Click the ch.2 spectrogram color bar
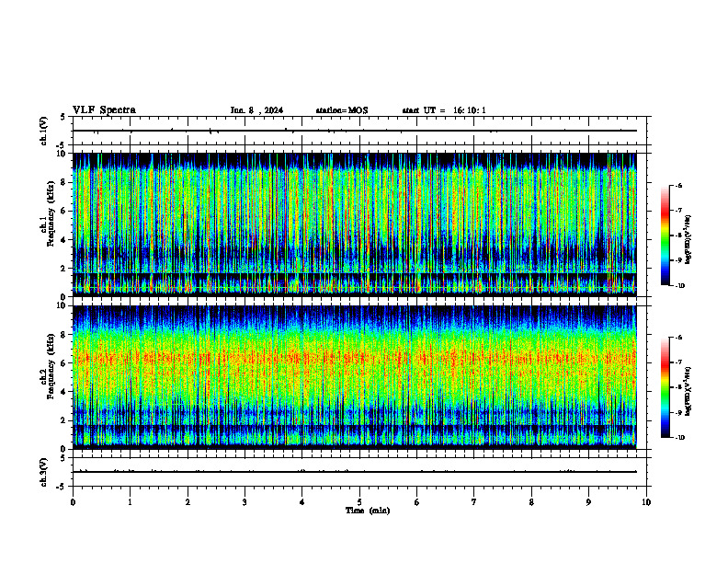Screen dimensions: 728x563 click(x=665, y=387)
